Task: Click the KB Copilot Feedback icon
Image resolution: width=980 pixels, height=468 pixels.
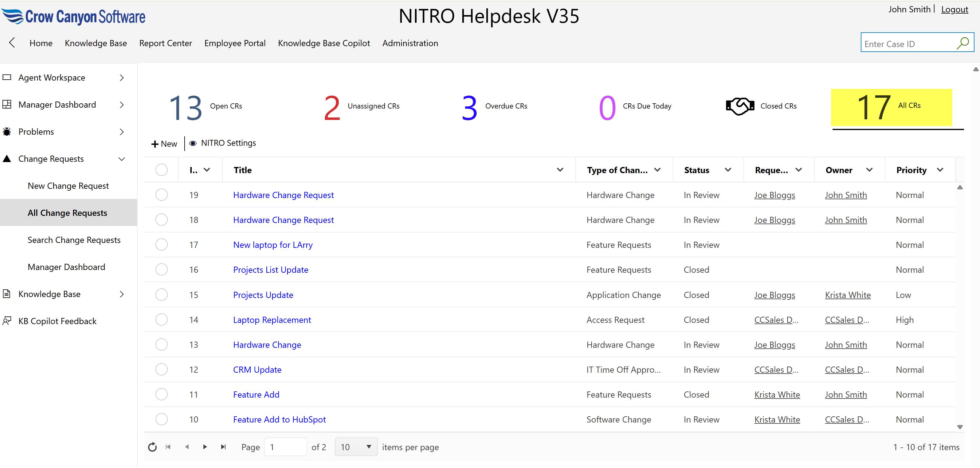Action: pos(7,321)
